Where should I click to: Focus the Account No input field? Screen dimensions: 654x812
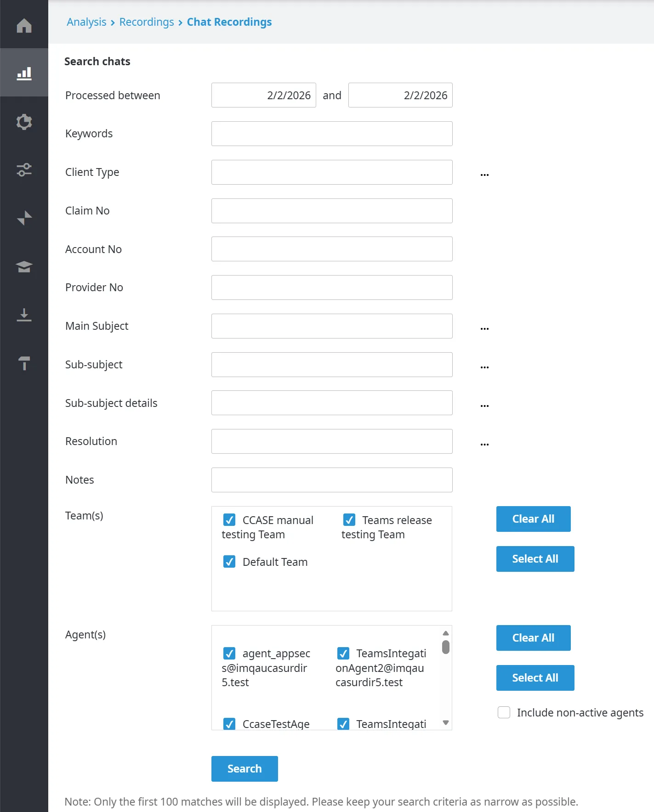[x=332, y=249]
